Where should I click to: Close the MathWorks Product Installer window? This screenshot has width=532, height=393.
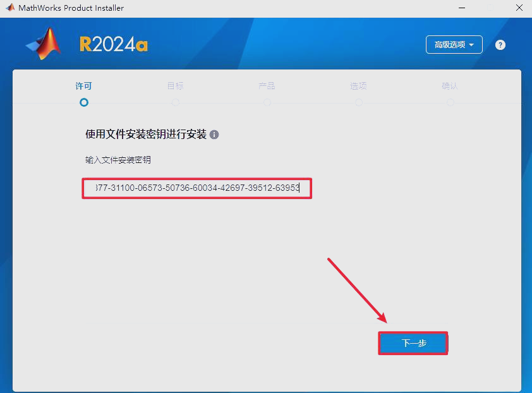coord(519,8)
